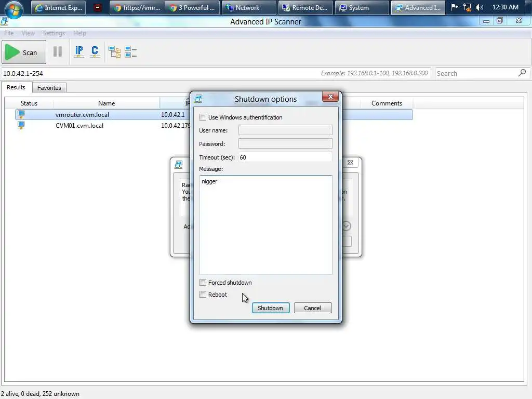Click the class C subnet icon
532x399 pixels.
click(x=95, y=51)
